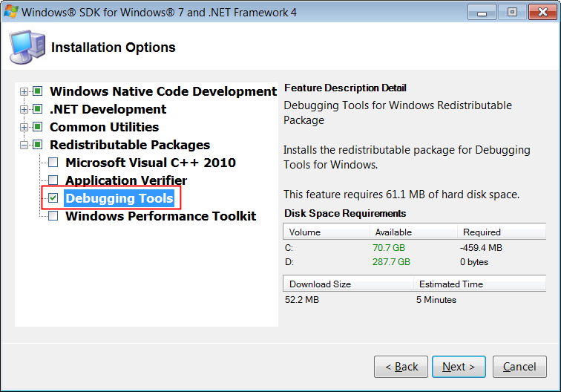Select the Windows Performance Toolkit label
561x392 pixels.
pyautogui.click(x=160, y=216)
